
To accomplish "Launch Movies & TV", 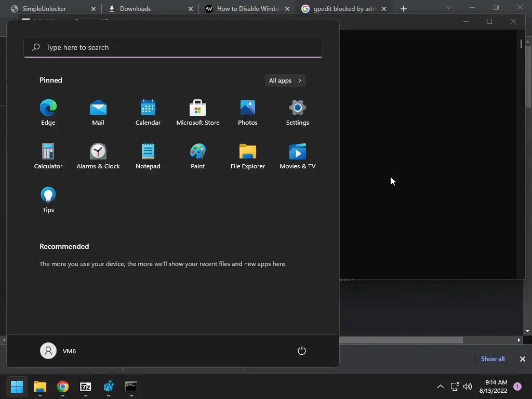I will (x=298, y=156).
